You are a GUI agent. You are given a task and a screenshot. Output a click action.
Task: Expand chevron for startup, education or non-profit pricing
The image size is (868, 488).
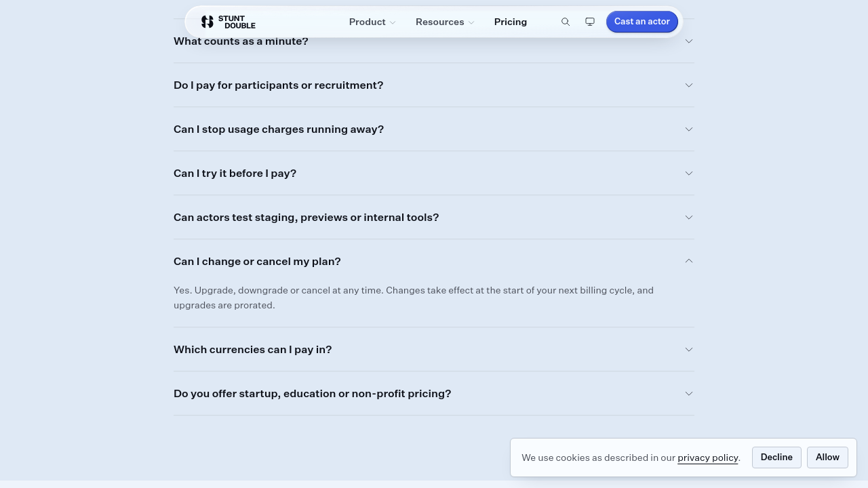[689, 394]
